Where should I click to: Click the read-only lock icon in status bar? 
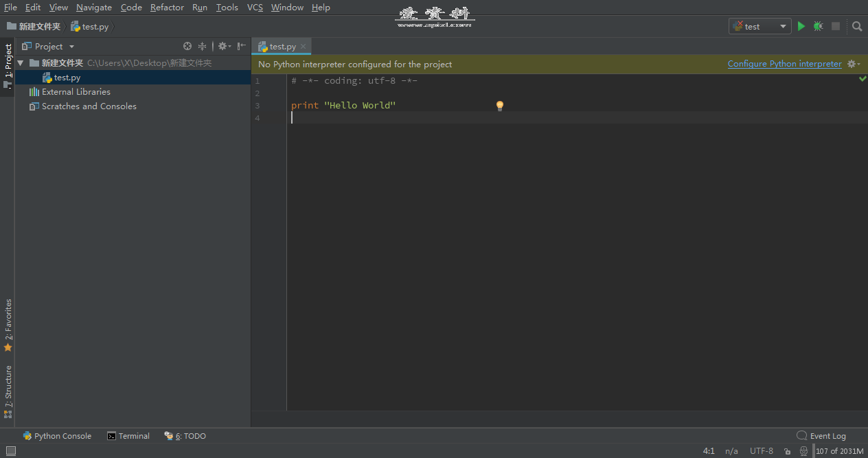pos(787,450)
